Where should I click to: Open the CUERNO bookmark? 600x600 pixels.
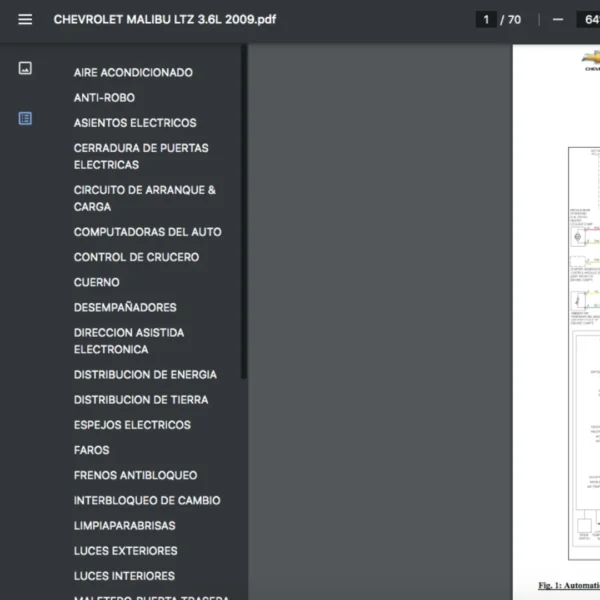pos(96,282)
